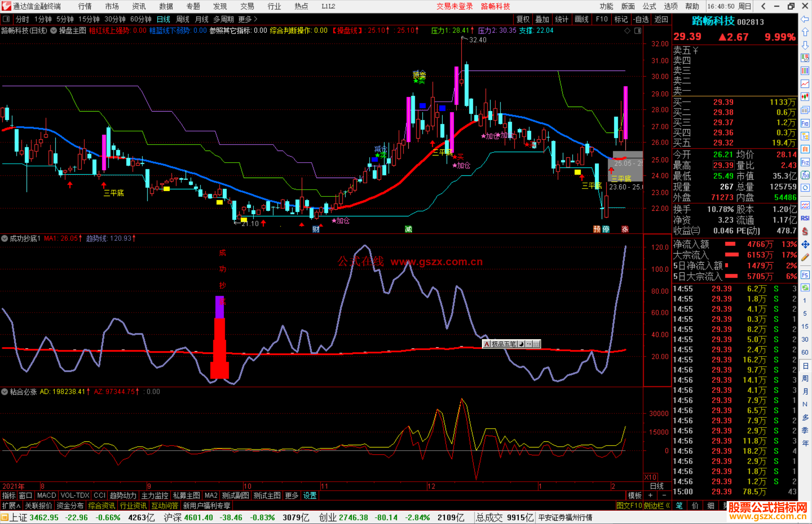
Task: Switch to the MACD indicator tab
Action: [x=47, y=495]
